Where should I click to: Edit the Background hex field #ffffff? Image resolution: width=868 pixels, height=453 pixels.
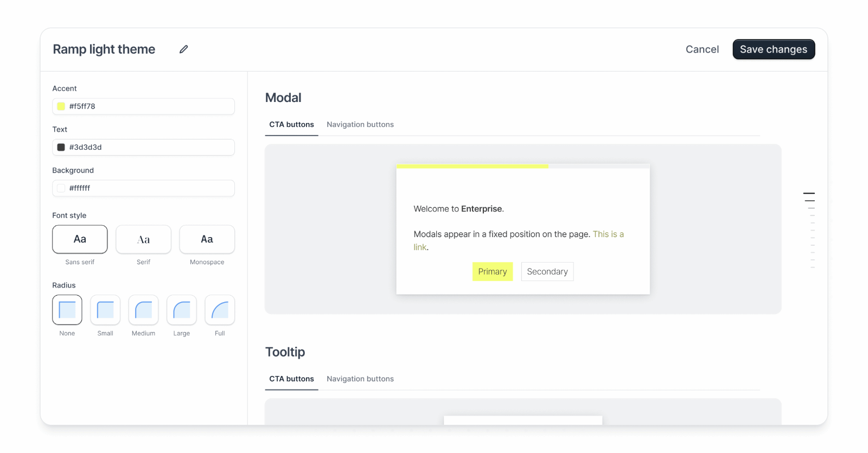tap(143, 188)
